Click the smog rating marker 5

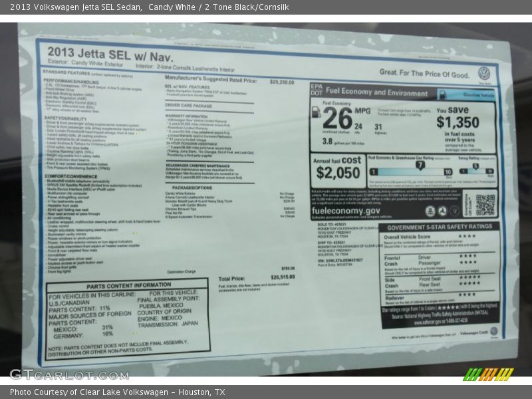475,166
